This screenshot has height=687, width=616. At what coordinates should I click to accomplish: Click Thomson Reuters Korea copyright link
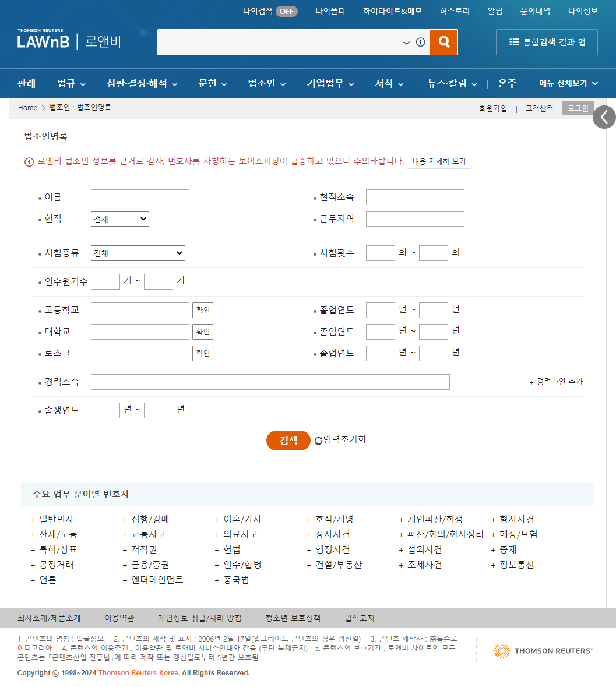[x=138, y=673]
